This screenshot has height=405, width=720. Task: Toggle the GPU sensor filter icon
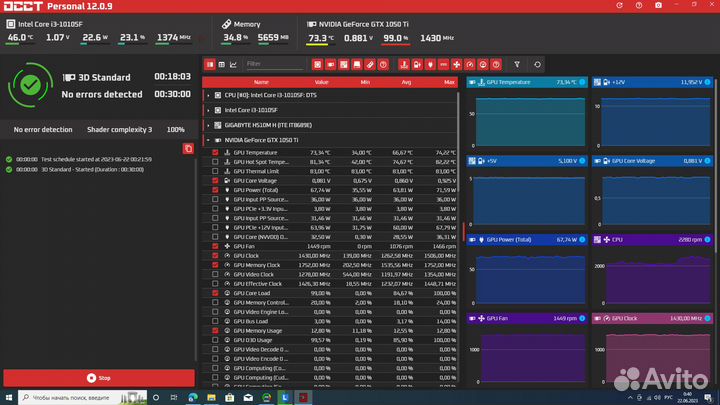click(331, 64)
